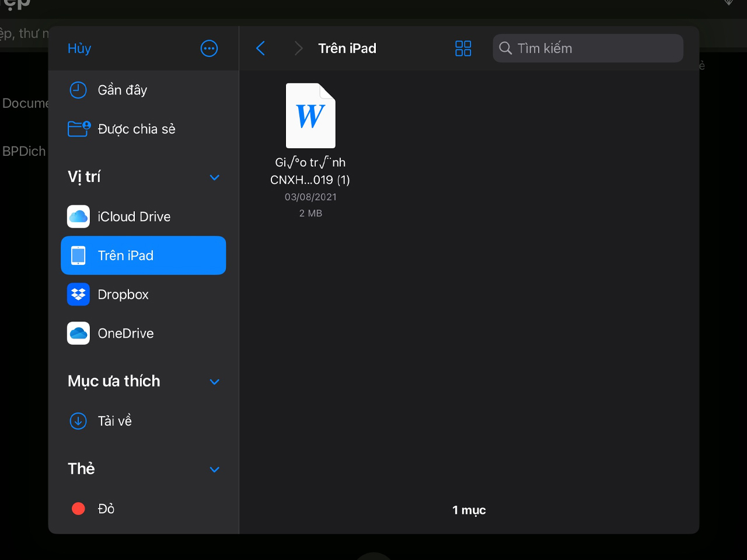This screenshot has width=747, height=560.
Task: Select the Đỏ red tag
Action: [x=144, y=509]
